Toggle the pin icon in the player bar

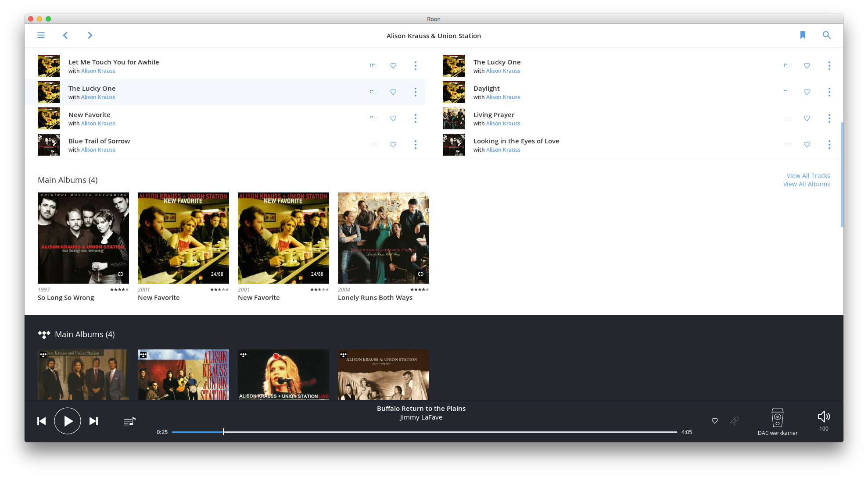coord(735,421)
